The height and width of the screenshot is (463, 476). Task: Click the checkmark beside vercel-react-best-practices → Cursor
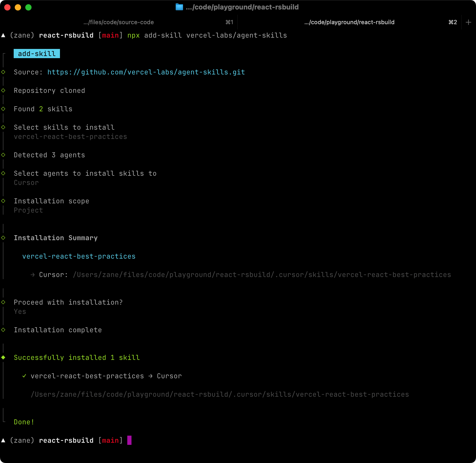24,376
